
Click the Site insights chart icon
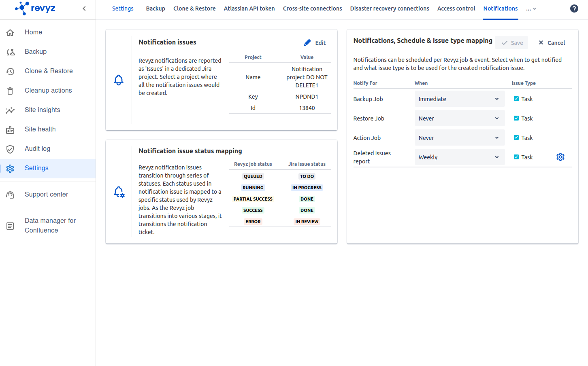[11, 110]
